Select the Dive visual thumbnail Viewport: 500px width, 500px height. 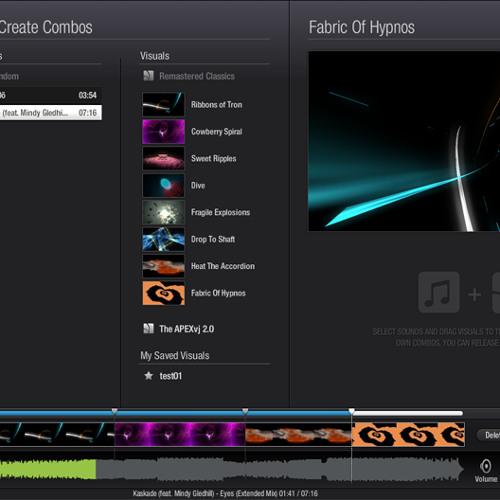[x=163, y=186]
